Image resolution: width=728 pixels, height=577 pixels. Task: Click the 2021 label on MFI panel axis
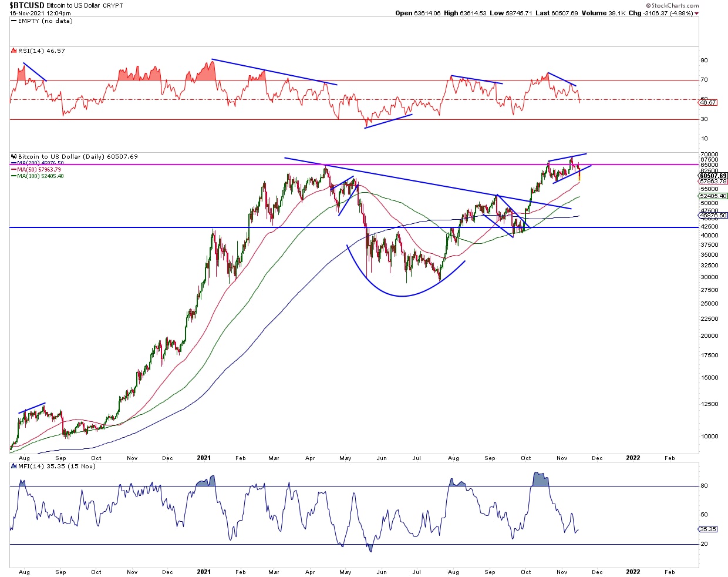(204, 572)
